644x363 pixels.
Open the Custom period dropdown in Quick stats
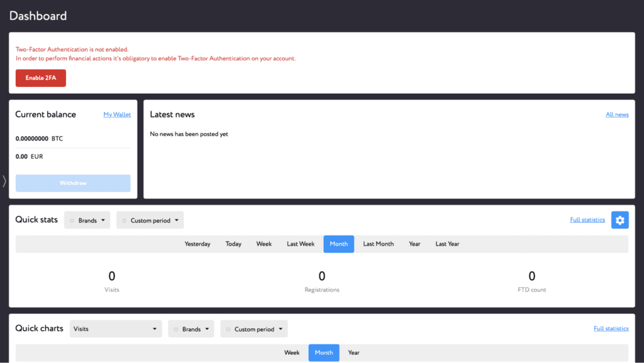pos(150,220)
